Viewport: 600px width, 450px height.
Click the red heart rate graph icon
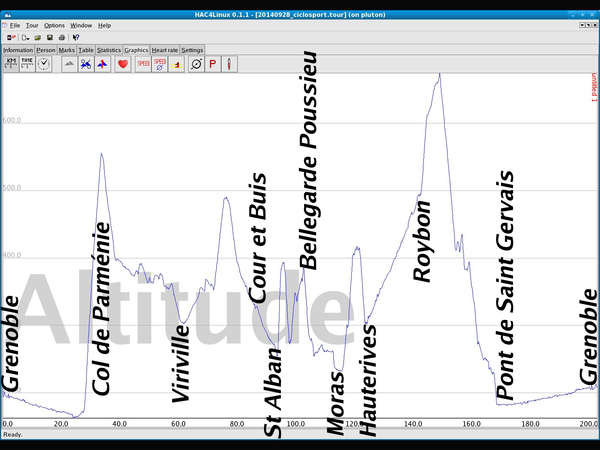122,63
